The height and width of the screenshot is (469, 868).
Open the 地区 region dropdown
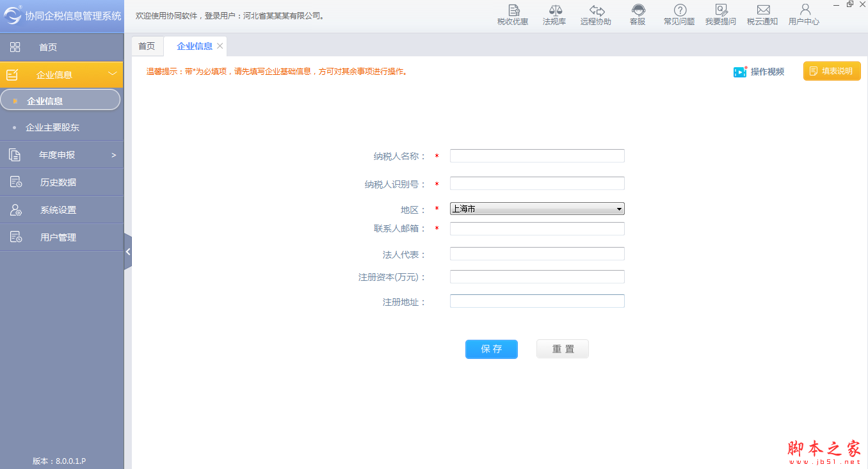pos(537,209)
